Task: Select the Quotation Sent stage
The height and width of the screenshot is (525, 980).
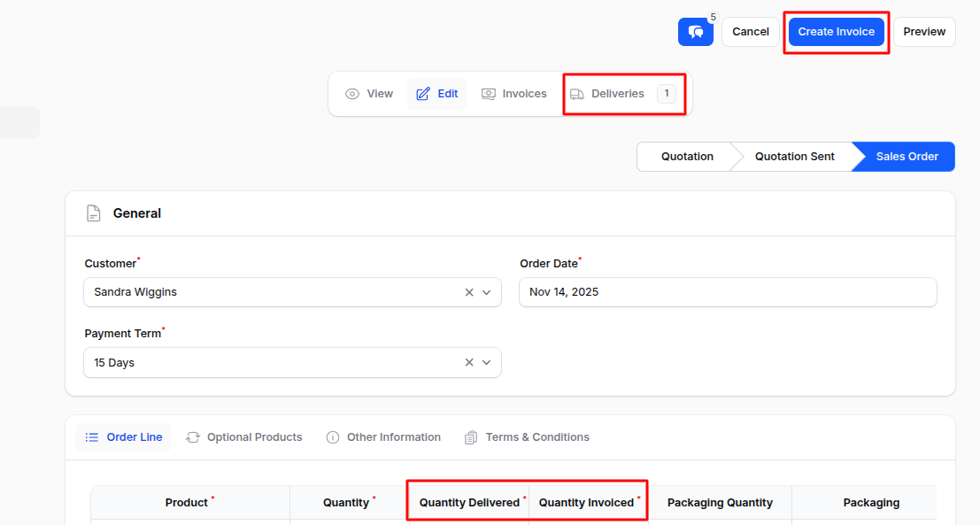Action: point(793,156)
